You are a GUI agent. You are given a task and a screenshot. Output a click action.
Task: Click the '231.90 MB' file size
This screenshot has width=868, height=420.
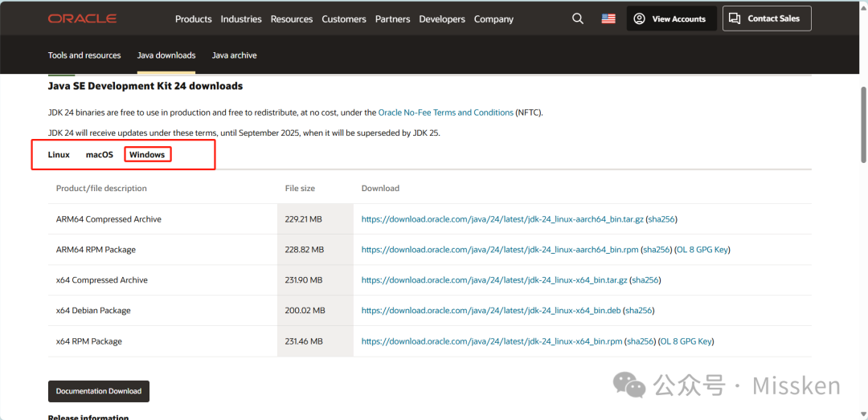pyautogui.click(x=304, y=280)
